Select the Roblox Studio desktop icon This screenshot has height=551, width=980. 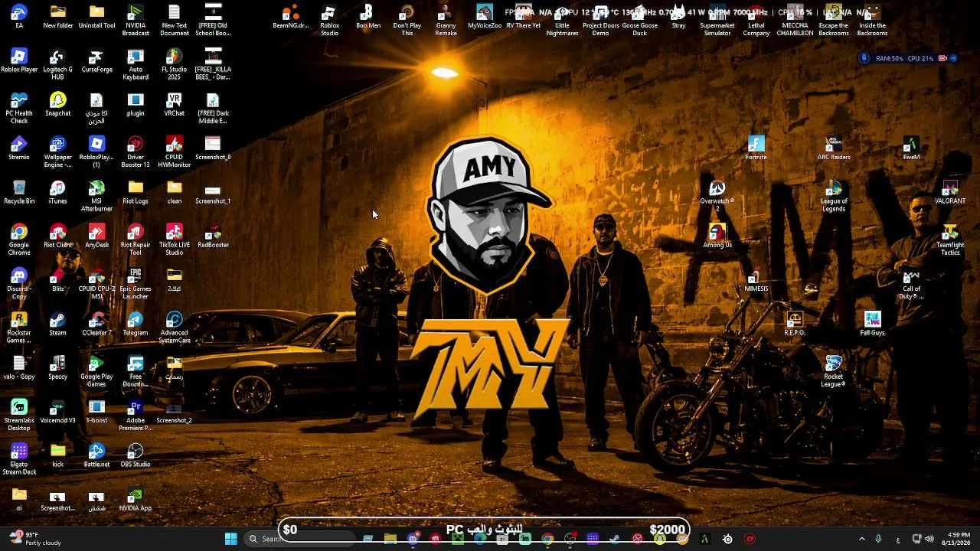(x=329, y=21)
